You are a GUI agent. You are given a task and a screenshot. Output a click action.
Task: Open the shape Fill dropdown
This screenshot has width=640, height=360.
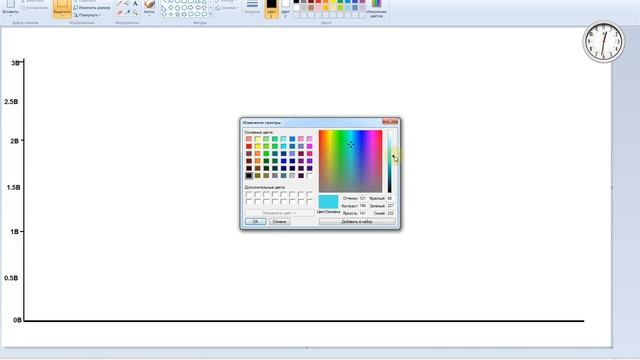tap(226, 8)
